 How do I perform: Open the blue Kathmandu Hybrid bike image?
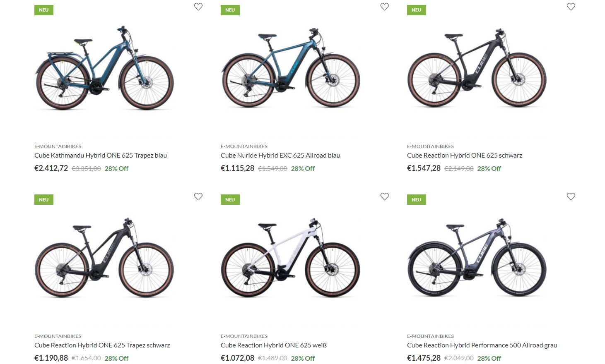(104, 68)
